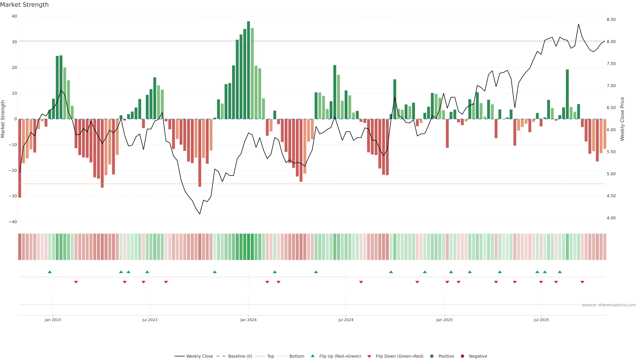Click the Jan 2024 x-axis label
The height and width of the screenshot is (362, 644).
point(248,320)
